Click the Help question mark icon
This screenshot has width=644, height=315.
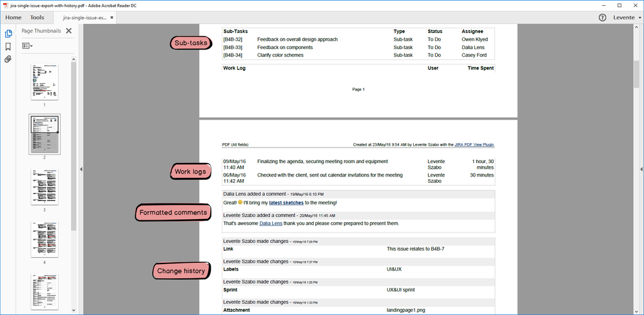[603, 17]
